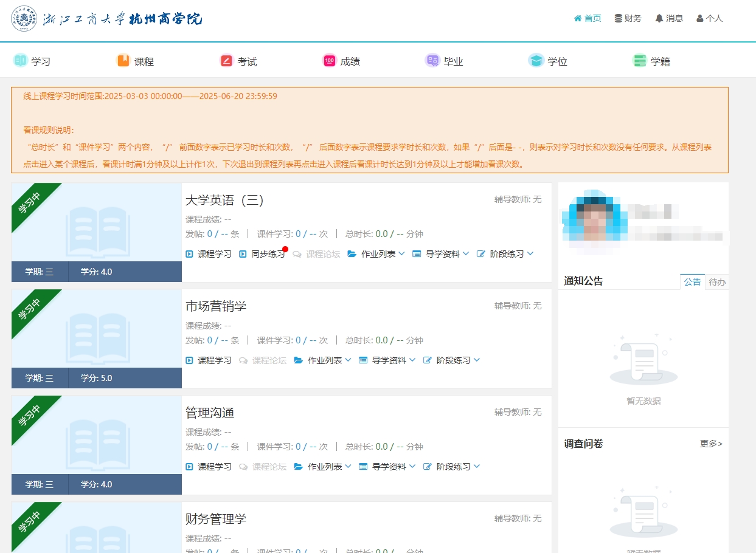Open the 成绩 pink score icon
This screenshot has width=756, height=553.
329,61
